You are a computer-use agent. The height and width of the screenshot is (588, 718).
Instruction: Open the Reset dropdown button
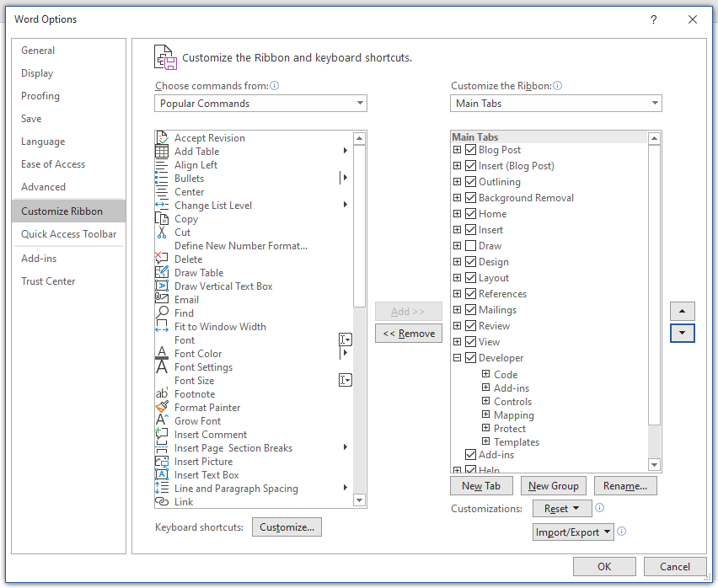coord(562,508)
